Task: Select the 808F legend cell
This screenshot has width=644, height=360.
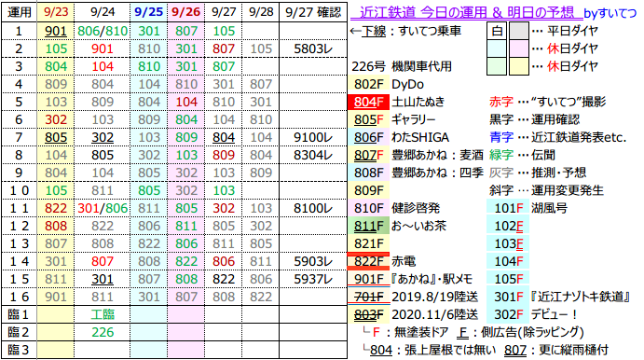Action: pos(368,173)
